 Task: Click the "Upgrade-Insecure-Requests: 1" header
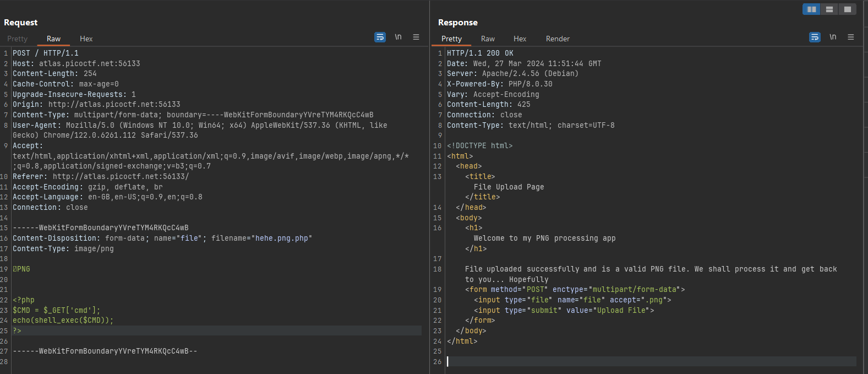pyautogui.click(x=74, y=95)
